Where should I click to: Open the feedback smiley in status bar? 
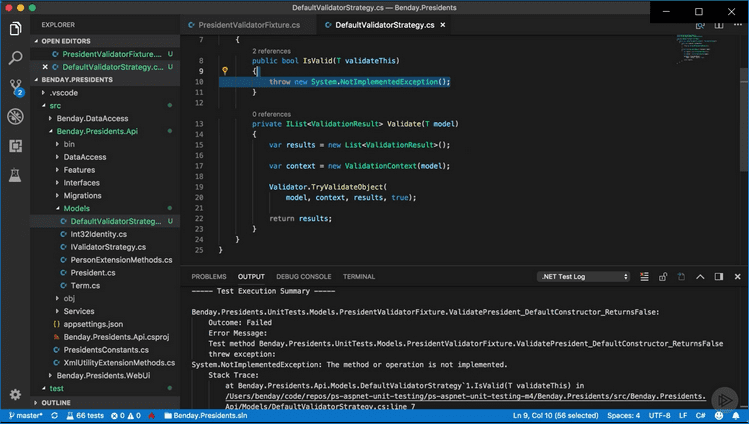tap(719, 415)
